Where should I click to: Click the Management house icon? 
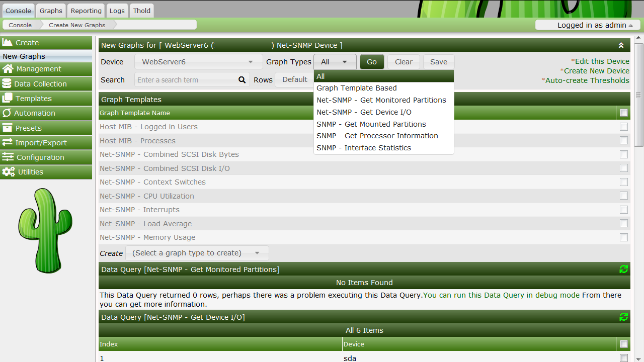(8, 69)
